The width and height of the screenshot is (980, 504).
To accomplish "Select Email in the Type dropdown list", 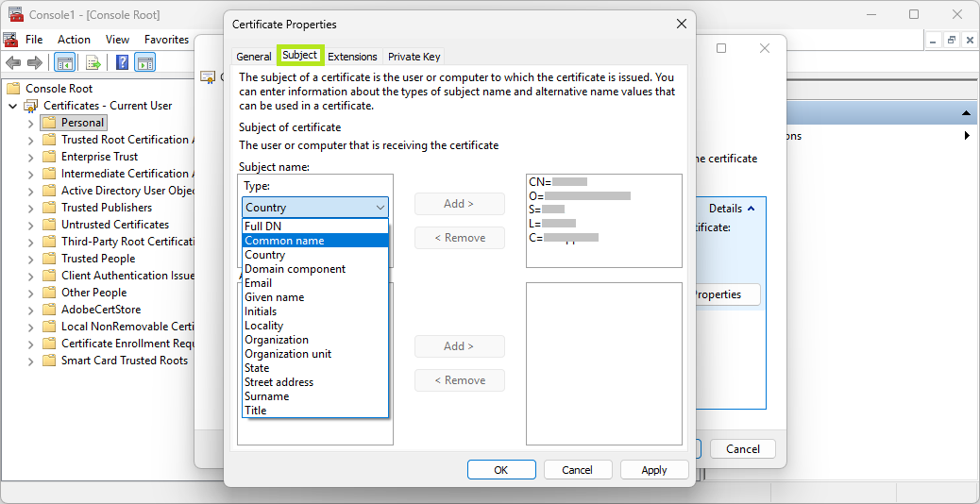I will [258, 283].
